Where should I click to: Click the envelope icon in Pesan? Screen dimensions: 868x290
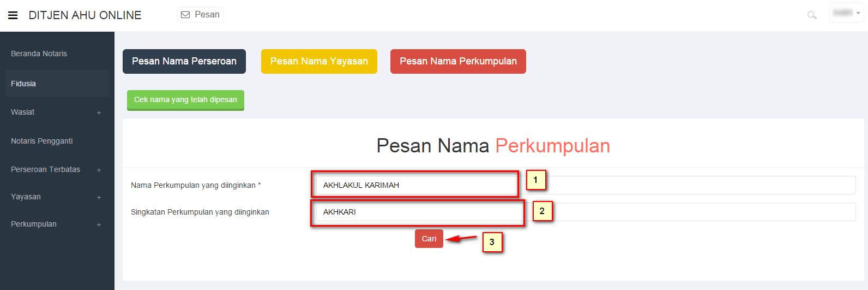185,15
